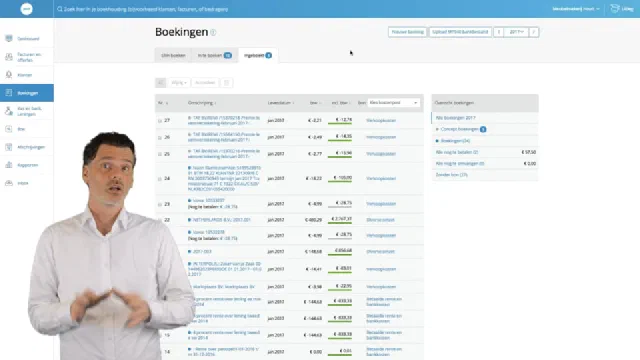Click the sales category link in row 22
The image size is (640, 360).
(x=380, y=220)
